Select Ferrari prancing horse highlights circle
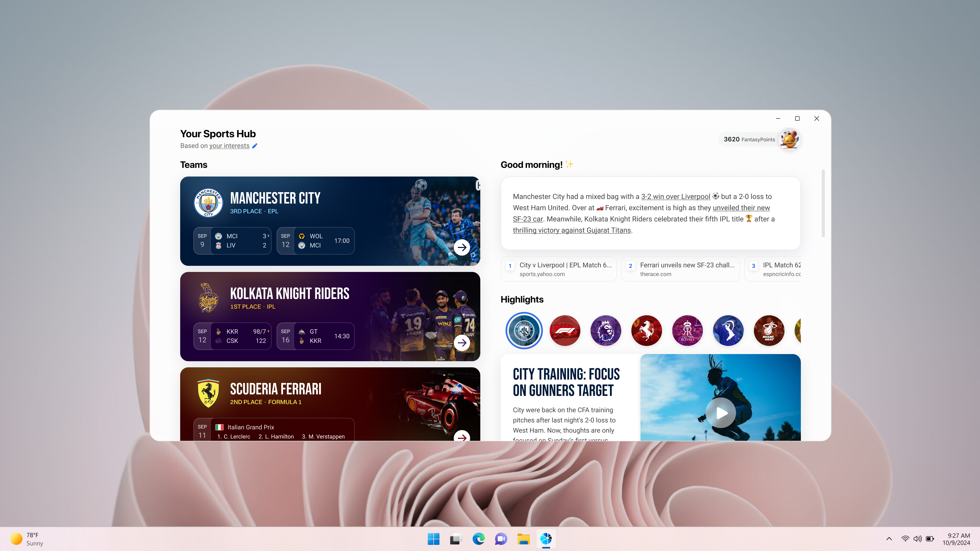Viewport: 980px width, 551px height. [646, 330]
